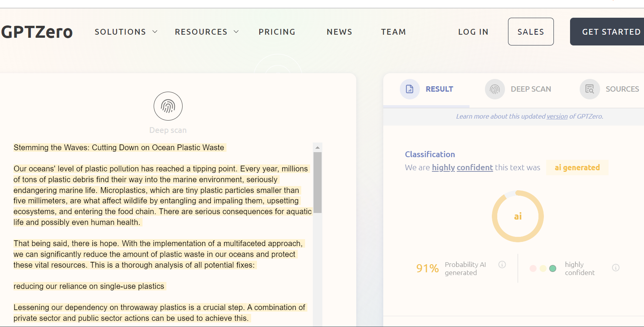Screen dimensions: 644x327
Task: Click info icon beside Probability AI generated
Action: click(502, 265)
